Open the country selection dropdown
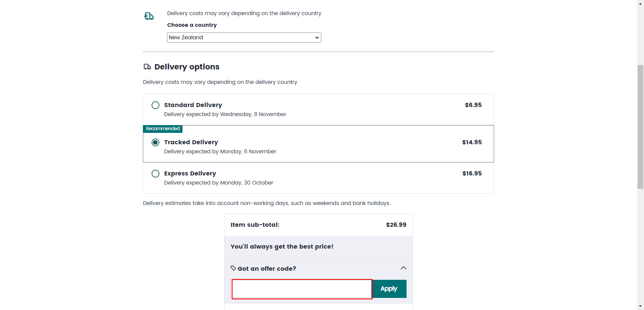 click(x=244, y=37)
